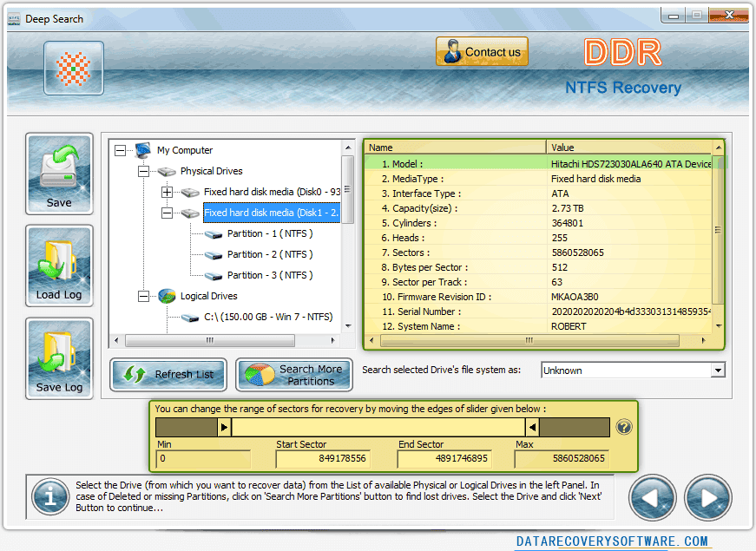Expand the Disk0 fixed hard disk node
This screenshot has height=551, width=756.
tap(167, 192)
